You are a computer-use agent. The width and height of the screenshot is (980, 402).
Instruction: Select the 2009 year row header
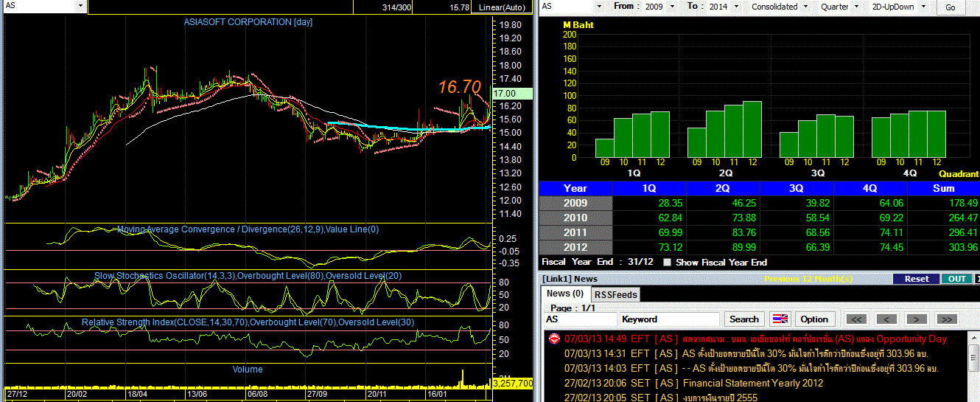click(575, 203)
